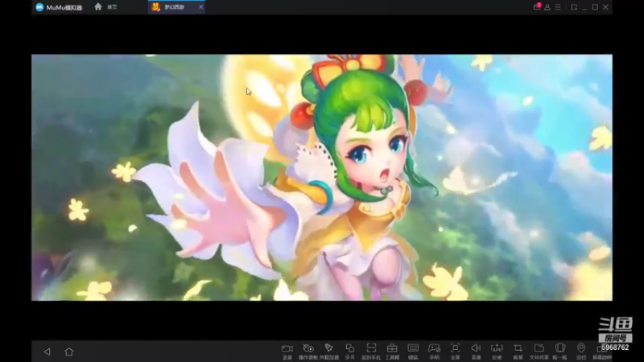This screenshot has height=362, width=644.
Task: Open the file sharing folder icon
Action: click(539, 348)
